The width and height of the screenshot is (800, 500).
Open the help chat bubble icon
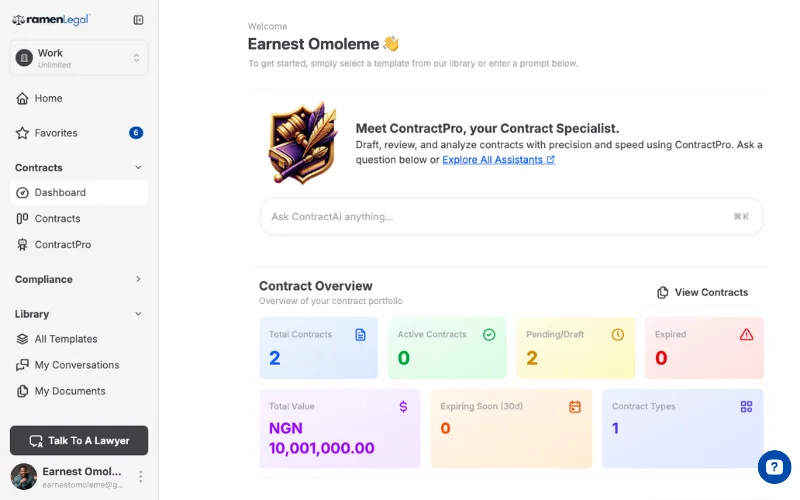pyautogui.click(x=774, y=467)
